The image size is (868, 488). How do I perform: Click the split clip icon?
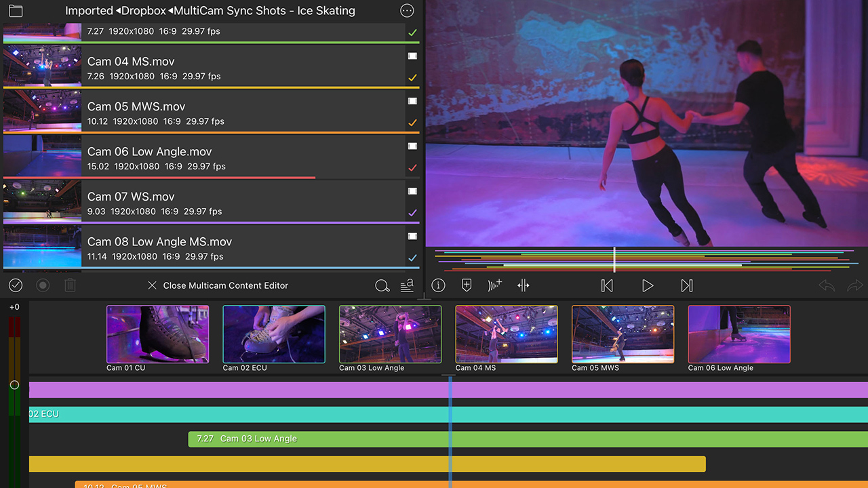[524, 285]
